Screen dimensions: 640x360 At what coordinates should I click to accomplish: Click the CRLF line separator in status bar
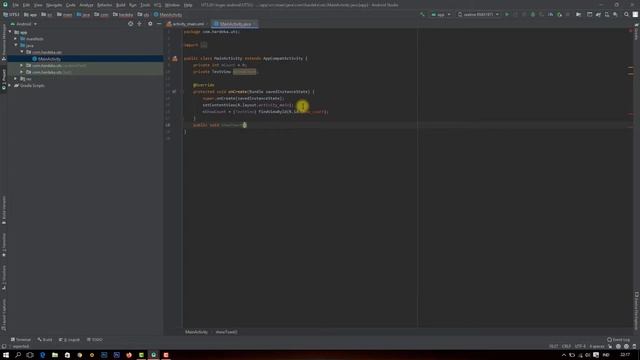[x=567, y=347]
